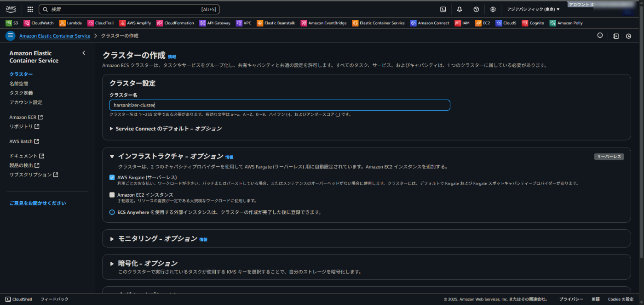Expand Service Connect のデフォルト option
644x305 pixels.
[166, 129]
